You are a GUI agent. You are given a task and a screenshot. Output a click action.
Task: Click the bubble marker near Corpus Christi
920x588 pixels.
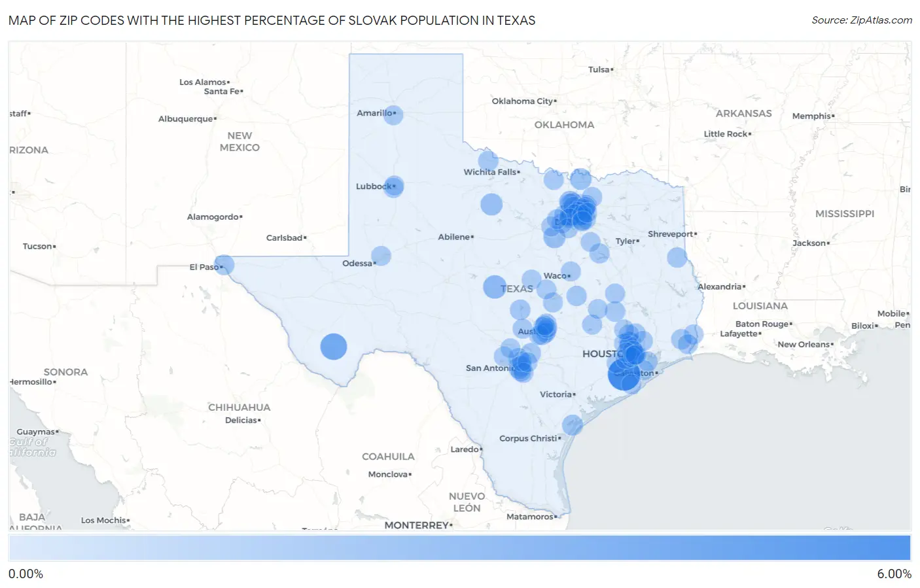[x=573, y=425]
